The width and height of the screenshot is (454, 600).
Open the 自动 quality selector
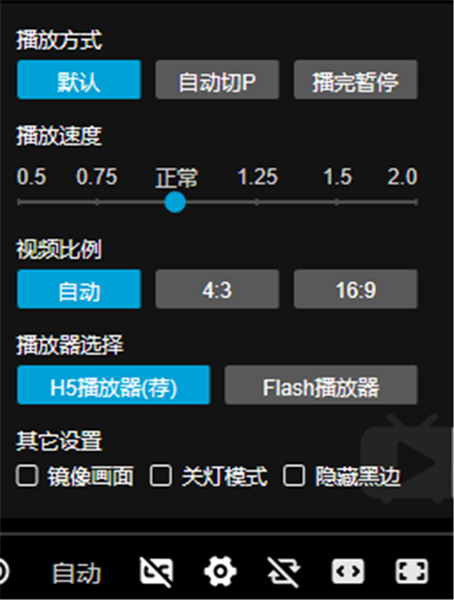77,572
